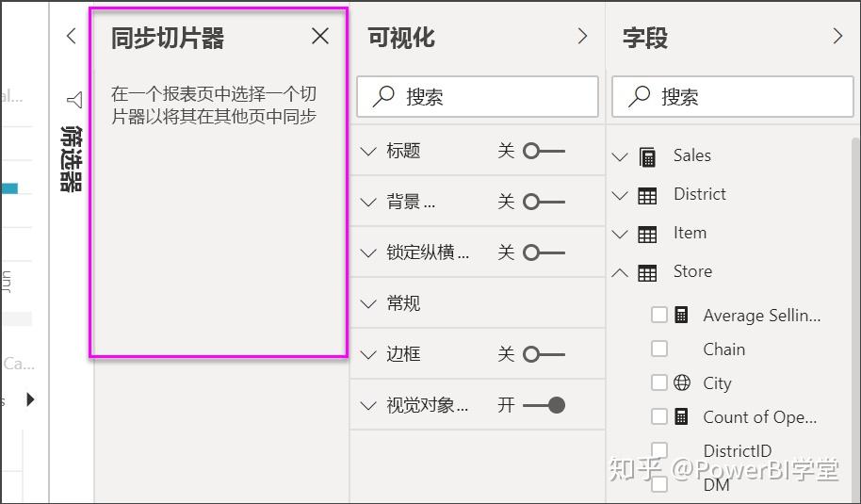Click the Sales calculator table icon

[647, 156]
